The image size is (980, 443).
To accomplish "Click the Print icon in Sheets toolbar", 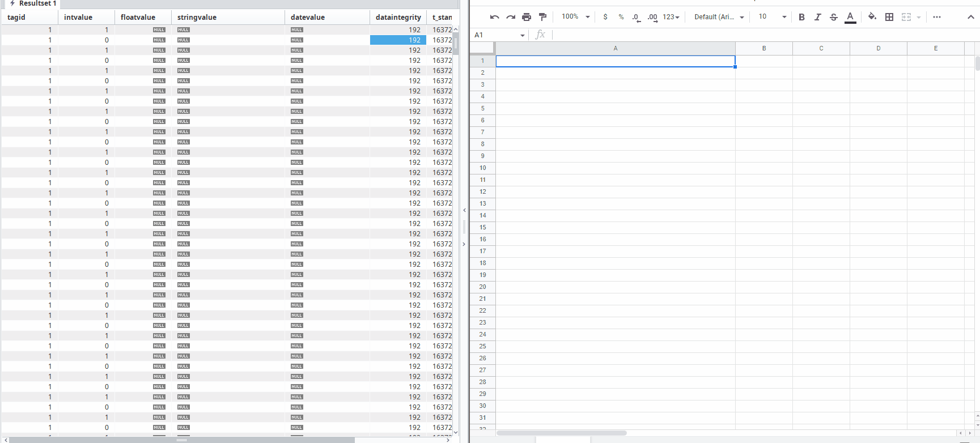I will (x=527, y=17).
